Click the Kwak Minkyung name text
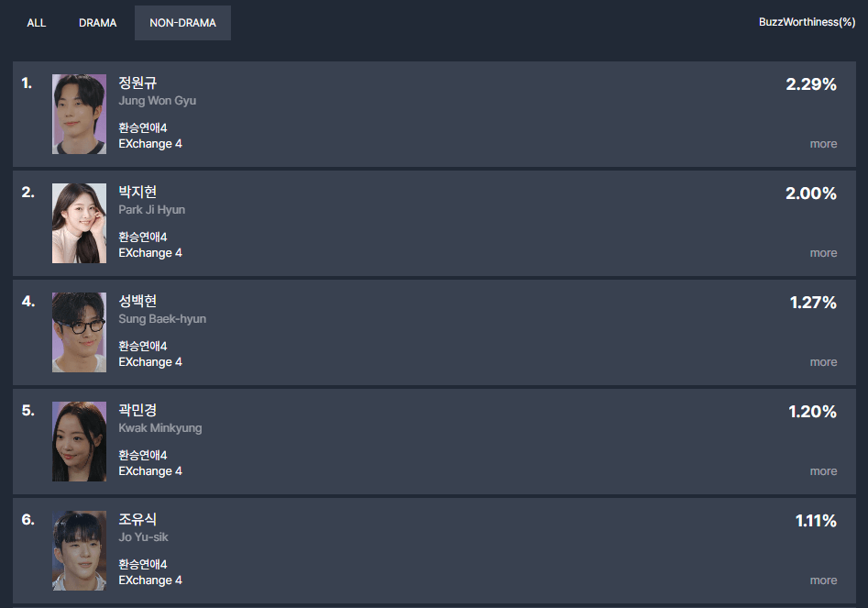The height and width of the screenshot is (608, 868). coord(159,428)
